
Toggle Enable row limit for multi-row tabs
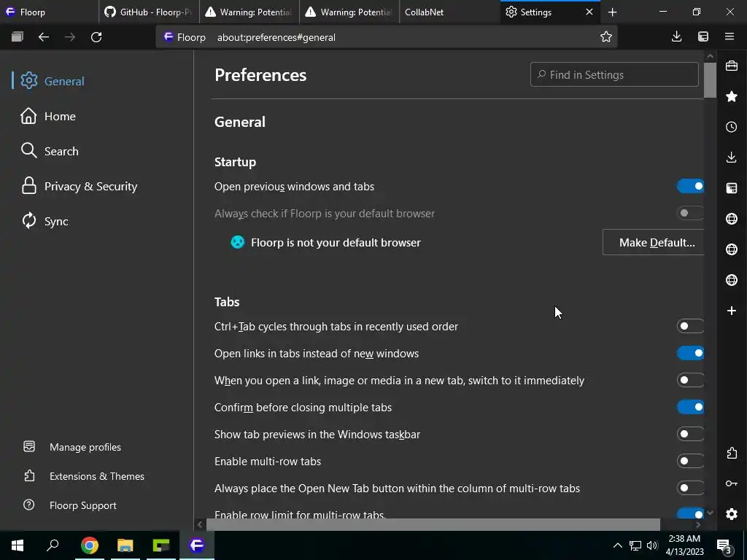(690, 513)
